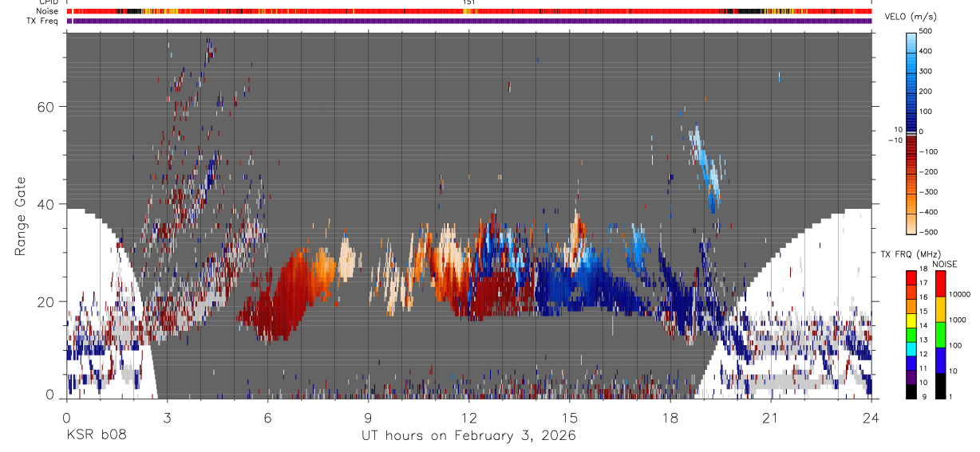Click the purple TX Freq strip above the plot
Viewport: 980px width, 452px height.
(x=469, y=21)
